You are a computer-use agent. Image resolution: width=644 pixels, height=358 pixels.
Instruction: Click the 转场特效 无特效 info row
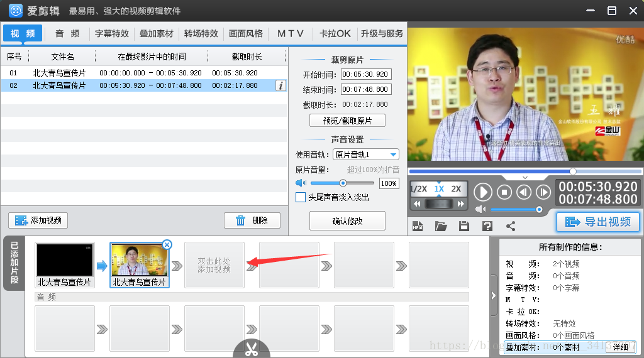tap(570, 323)
